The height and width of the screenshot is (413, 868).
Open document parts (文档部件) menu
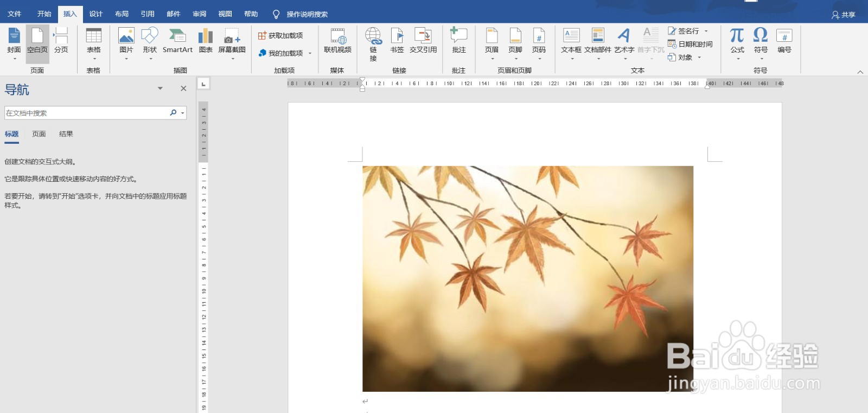click(598, 43)
